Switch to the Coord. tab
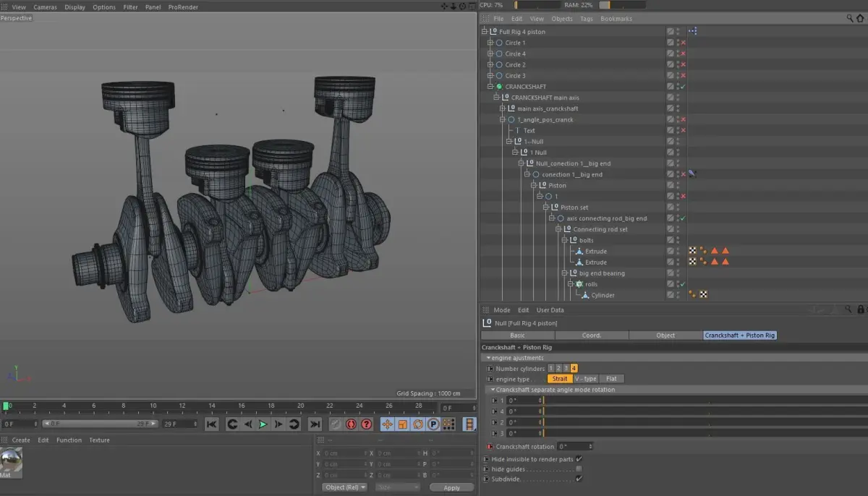Image resolution: width=868 pixels, height=496 pixels. (x=591, y=335)
